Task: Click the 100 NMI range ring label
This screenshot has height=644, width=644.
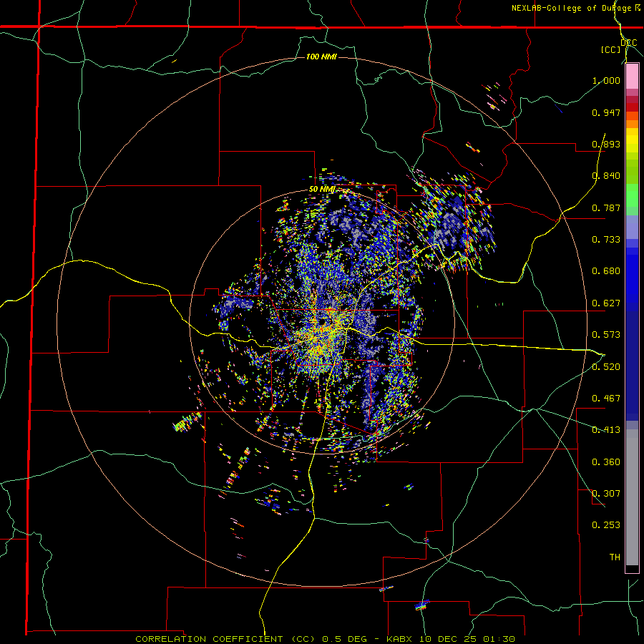Action: (321, 57)
